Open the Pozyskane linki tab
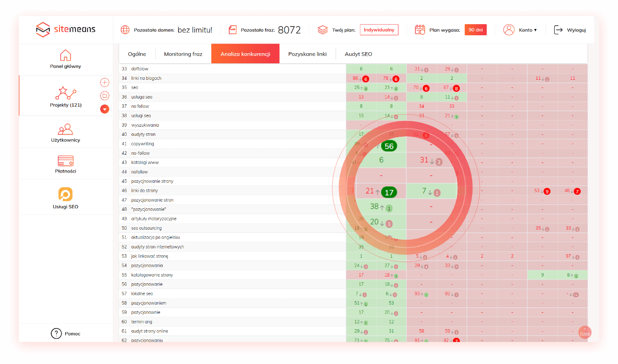 [x=308, y=54]
